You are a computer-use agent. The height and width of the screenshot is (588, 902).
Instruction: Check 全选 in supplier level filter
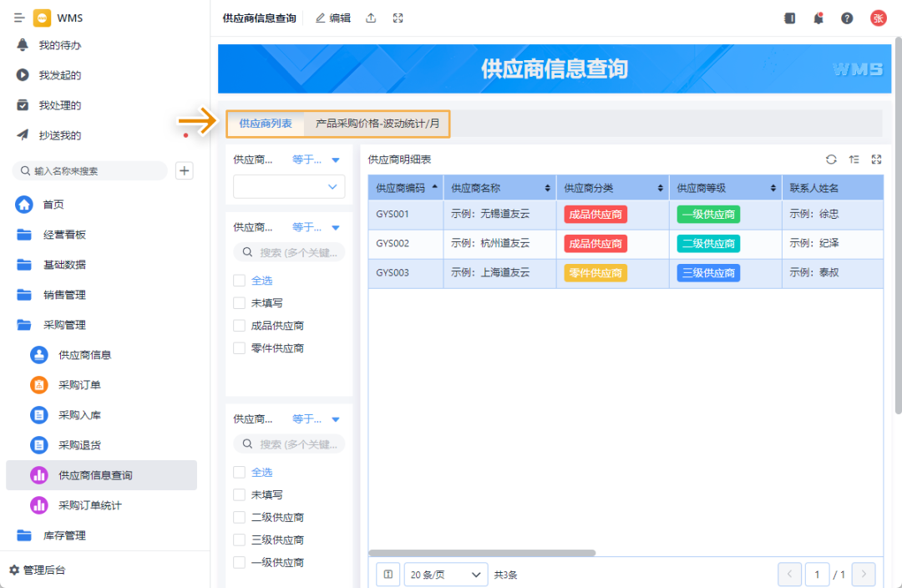pyautogui.click(x=240, y=472)
